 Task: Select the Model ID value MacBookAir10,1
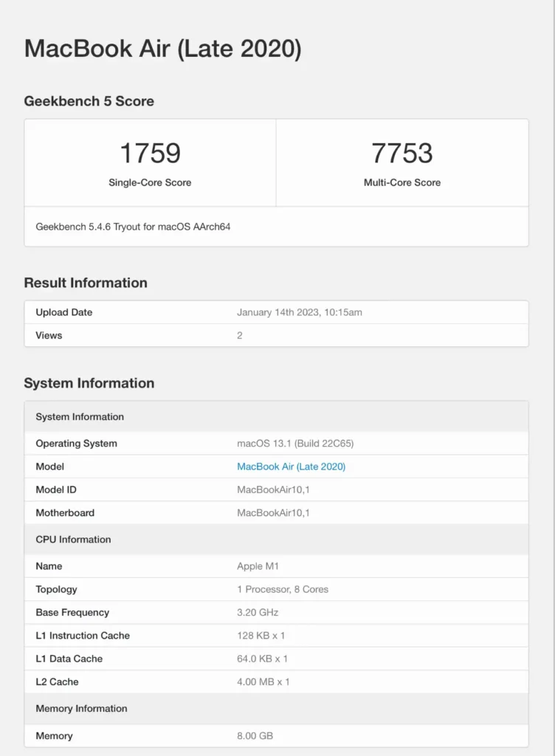273,490
